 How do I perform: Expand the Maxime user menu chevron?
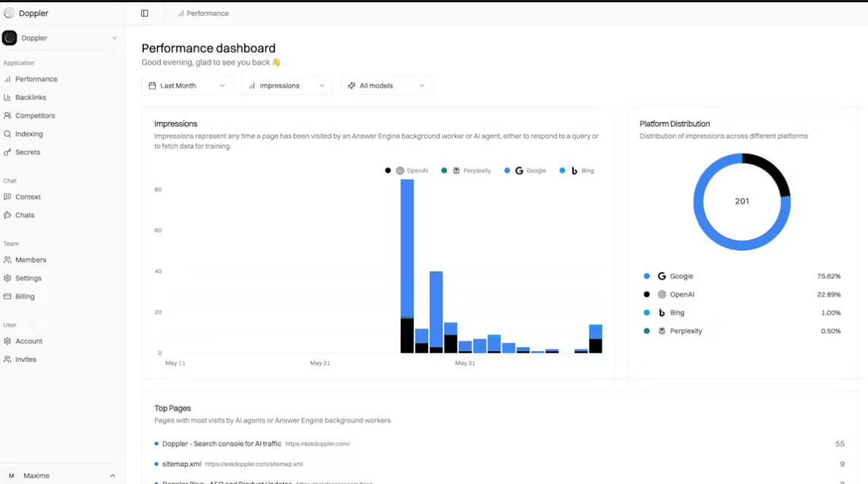112,476
